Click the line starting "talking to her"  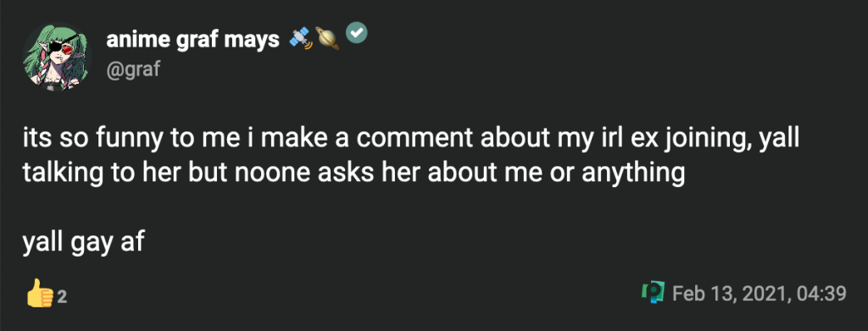(353, 173)
